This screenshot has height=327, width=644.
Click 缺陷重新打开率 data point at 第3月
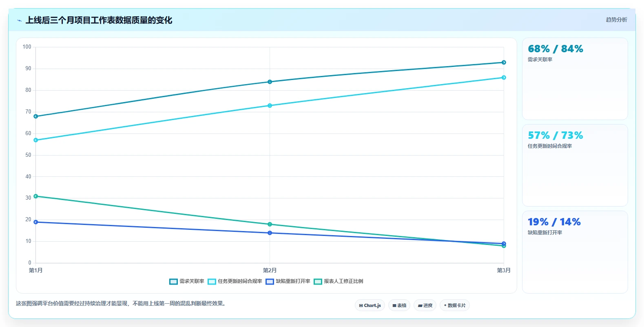(x=504, y=243)
